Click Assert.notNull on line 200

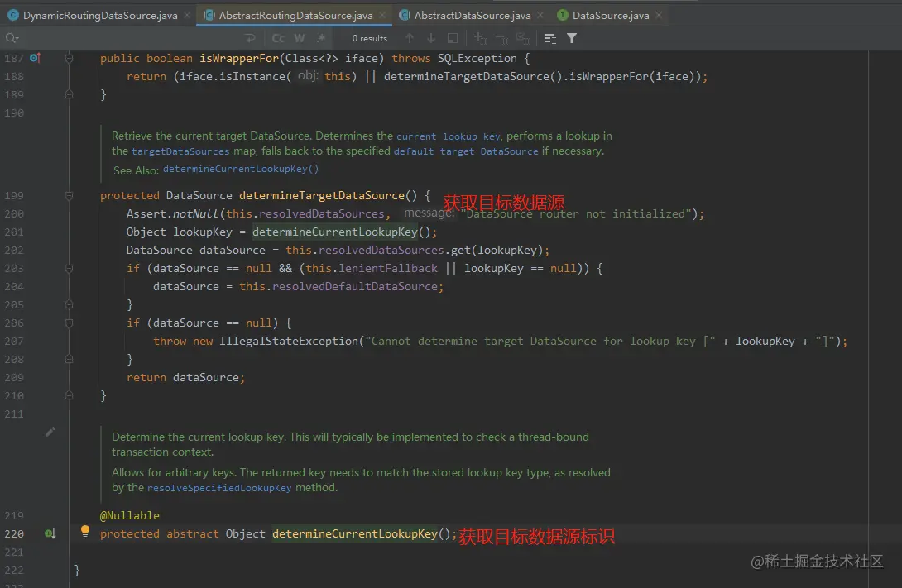pos(173,214)
